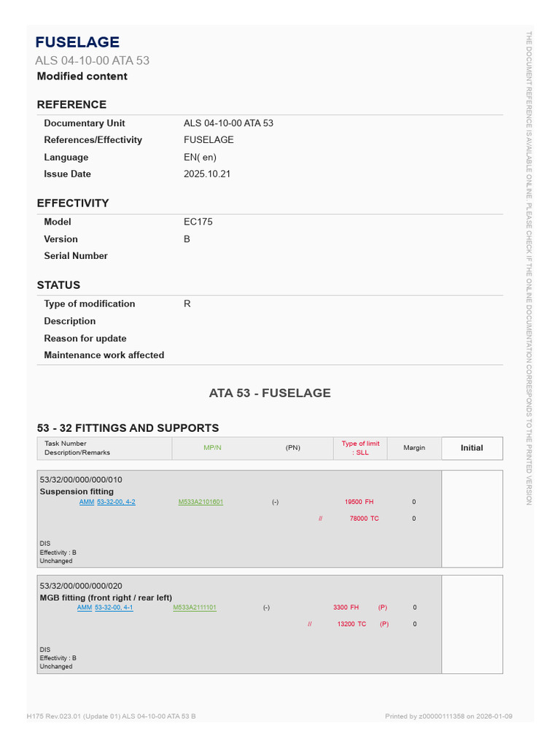Viewport: 560px width, 747px height.
Task: Open the AMM link under Suspension fitting
Action: (87, 502)
